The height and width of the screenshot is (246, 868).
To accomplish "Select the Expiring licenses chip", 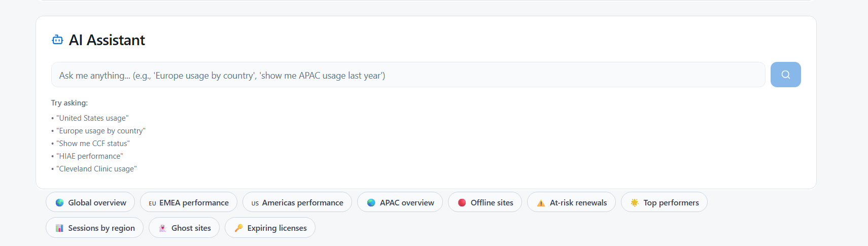I will point(270,227).
